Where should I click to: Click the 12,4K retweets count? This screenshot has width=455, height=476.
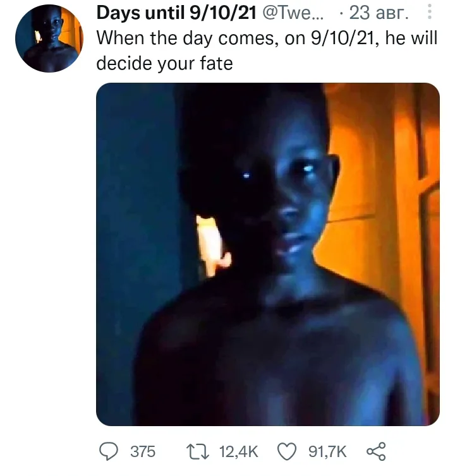(239, 451)
